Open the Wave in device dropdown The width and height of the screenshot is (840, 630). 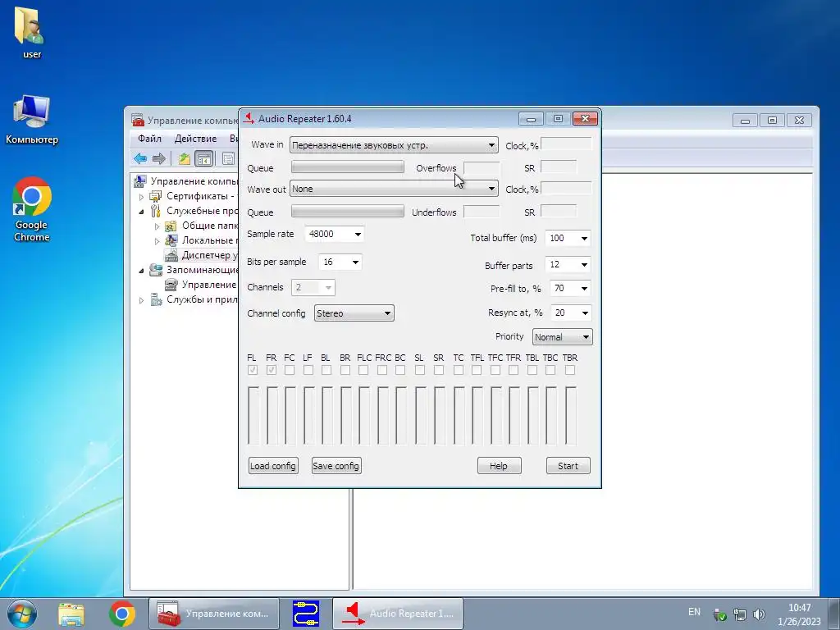point(394,145)
